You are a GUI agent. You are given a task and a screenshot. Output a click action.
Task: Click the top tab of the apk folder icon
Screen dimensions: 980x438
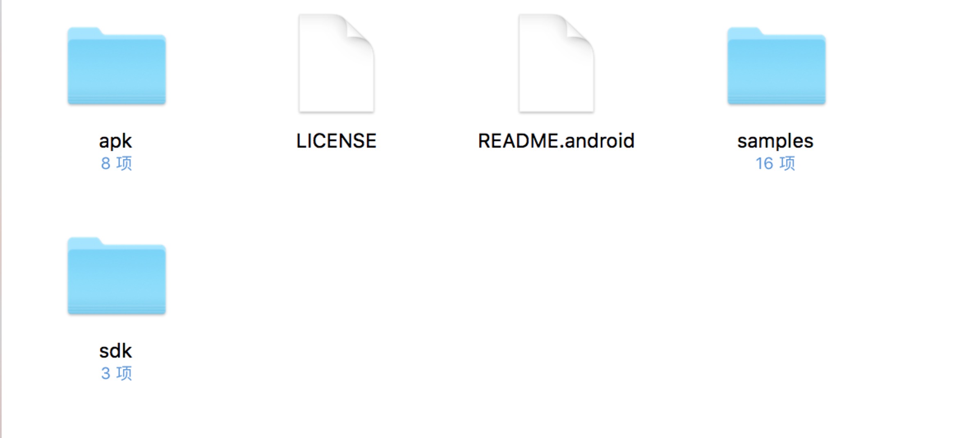pos(85,32)
